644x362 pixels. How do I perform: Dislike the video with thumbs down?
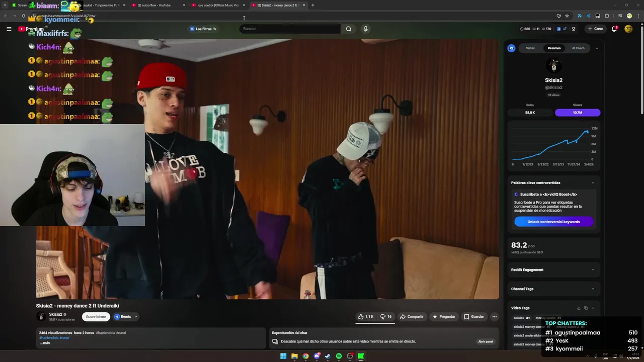(x=386, y=317)
